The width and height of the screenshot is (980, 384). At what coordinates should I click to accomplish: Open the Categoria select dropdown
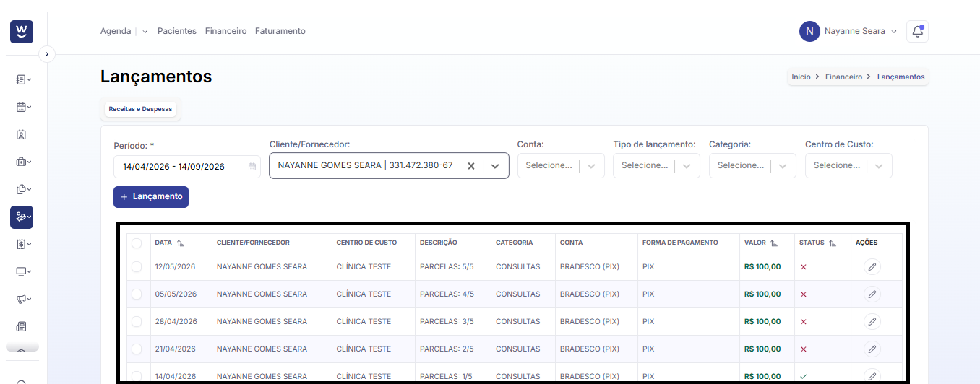tap(752, 165)
